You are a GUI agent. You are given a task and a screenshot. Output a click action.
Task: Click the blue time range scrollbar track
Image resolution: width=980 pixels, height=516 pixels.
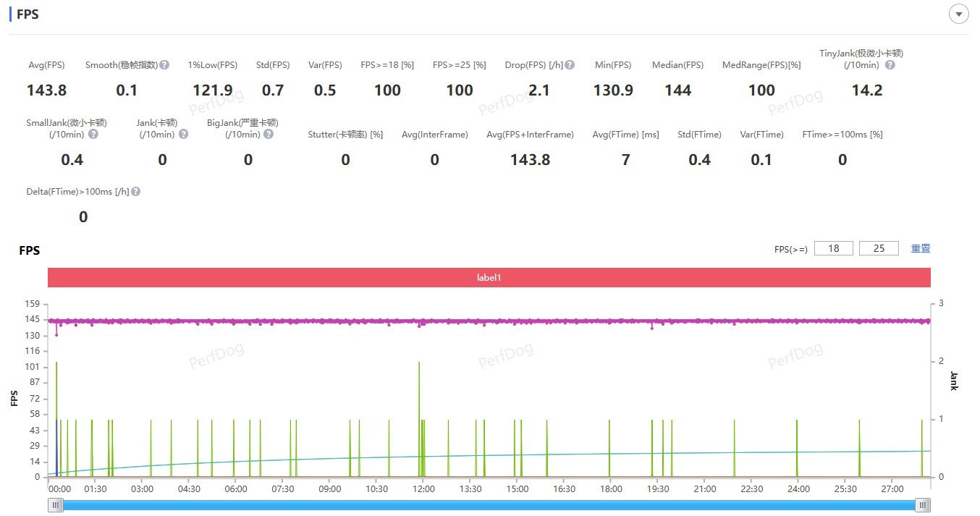click(x=489, y=505)
